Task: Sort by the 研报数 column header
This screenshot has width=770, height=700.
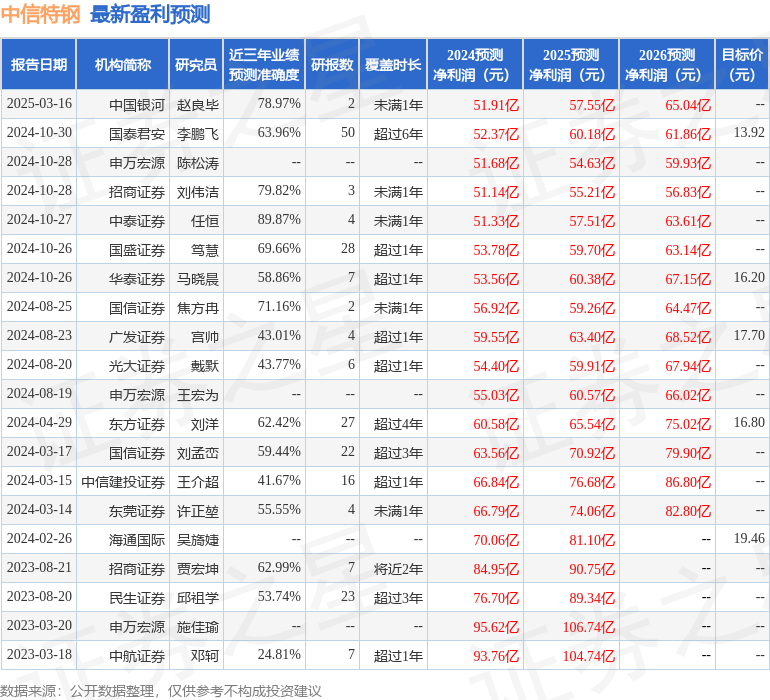Action: click(x=332, y=65)
